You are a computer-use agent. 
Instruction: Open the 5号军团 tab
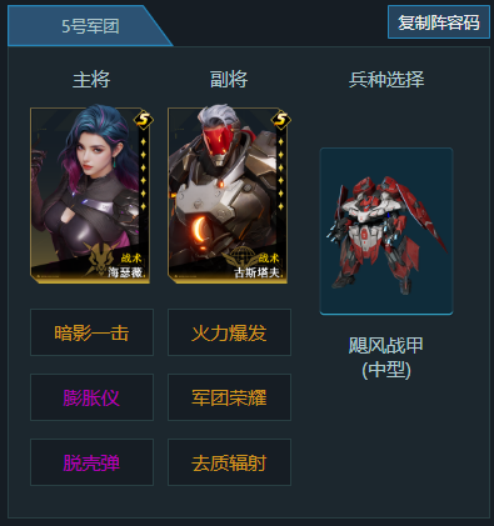[89, 26]
